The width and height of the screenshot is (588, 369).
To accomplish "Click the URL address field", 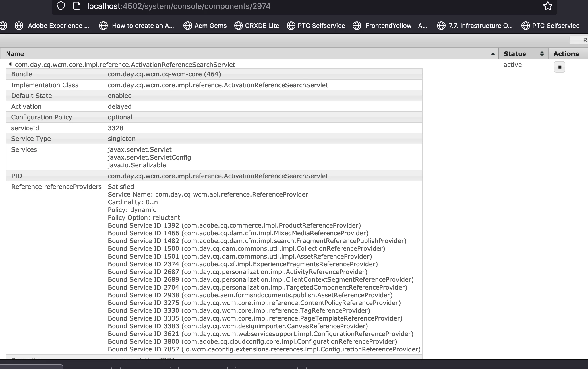I will pyautogui.click(x=179, y=6).
